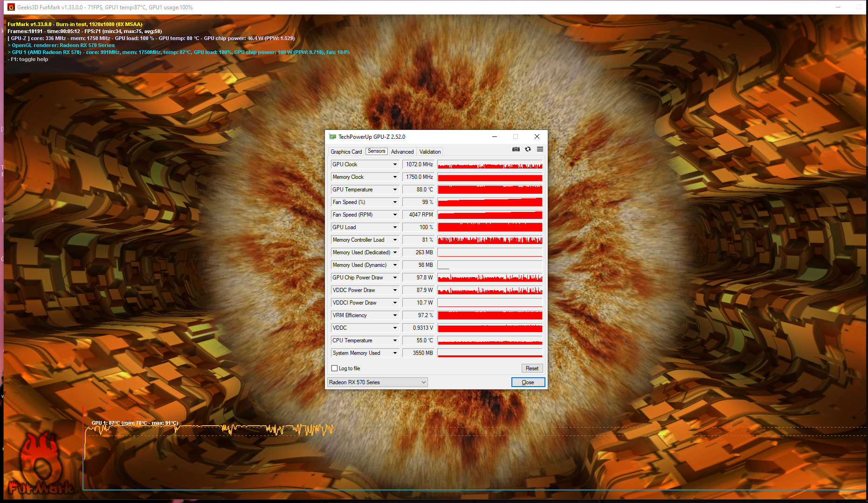Click the CPU Temperature history graph
This screenshot has height=503, width=868.
(490, 340)
